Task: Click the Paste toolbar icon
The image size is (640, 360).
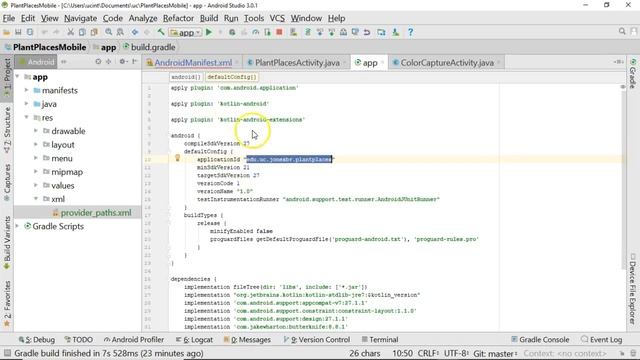Action: tap(94, 32)
